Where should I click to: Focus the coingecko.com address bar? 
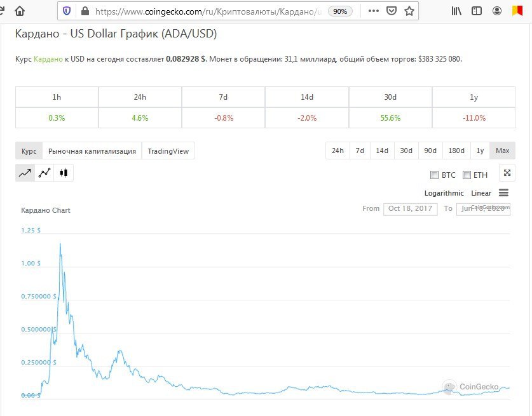(208, 11)
